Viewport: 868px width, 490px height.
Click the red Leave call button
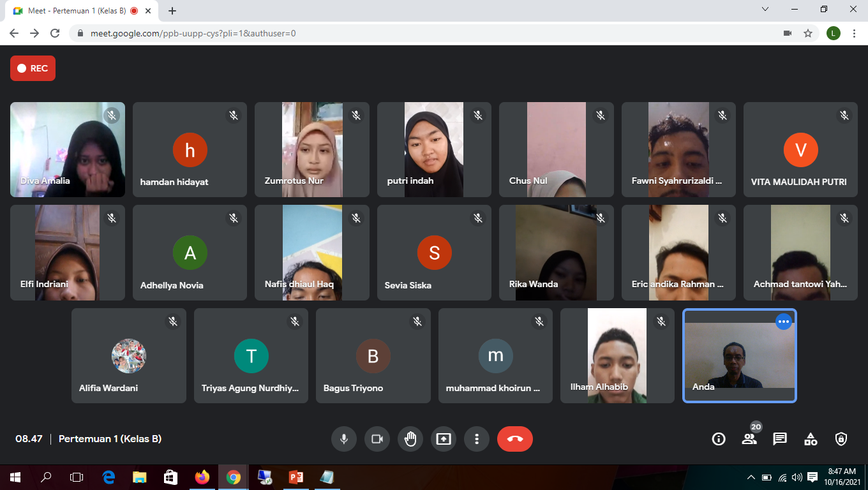(515, 439)
